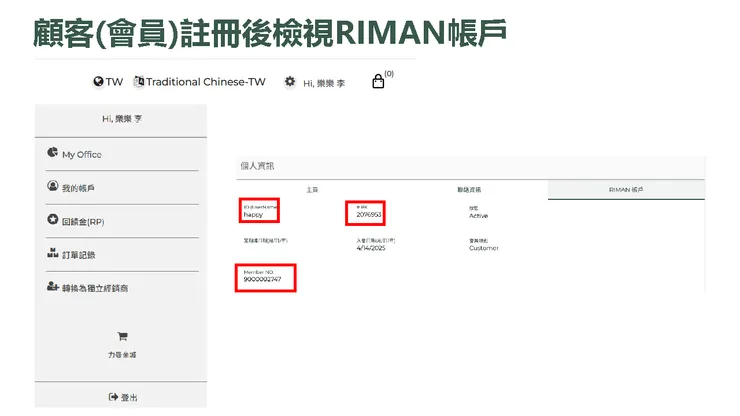Click the add-user icon for 轉換為獨立經銷商
This screenshot has height=416, width=740.
[52, 286]
